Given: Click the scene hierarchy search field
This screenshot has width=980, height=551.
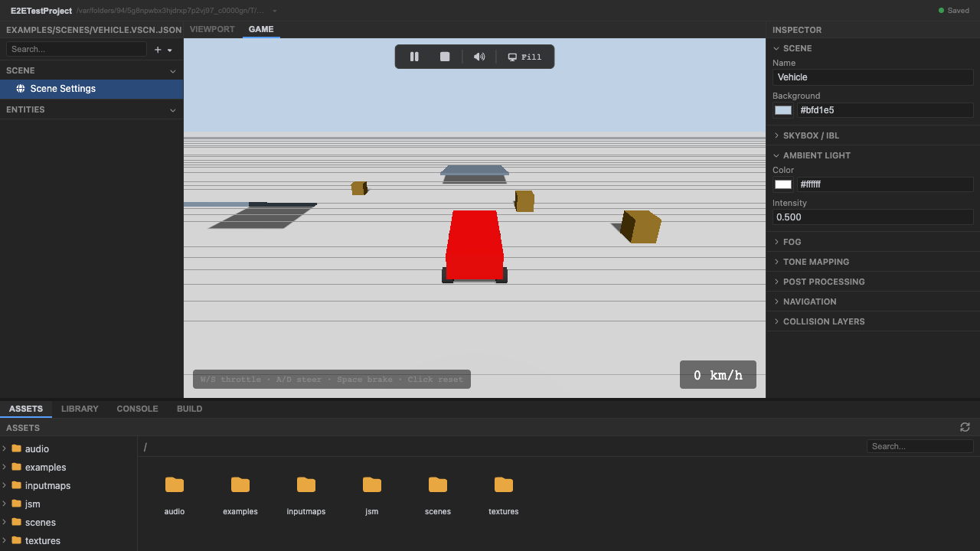Looking at the screenshot, I should (x=77, y=49).
